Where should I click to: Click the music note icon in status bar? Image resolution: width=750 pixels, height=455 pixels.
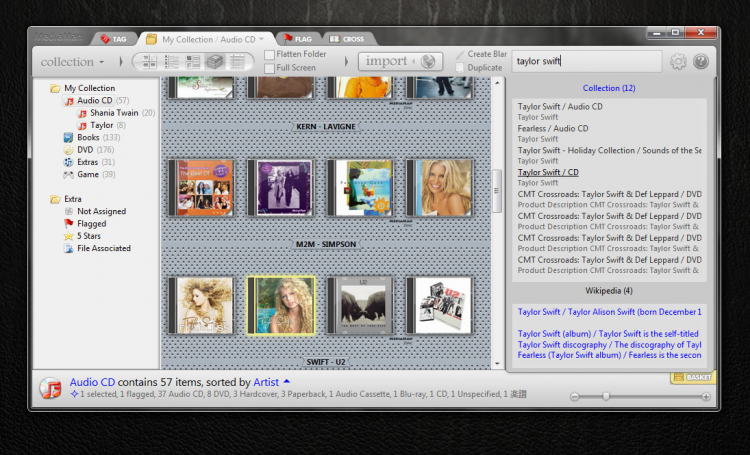click(x=51, y=388)
